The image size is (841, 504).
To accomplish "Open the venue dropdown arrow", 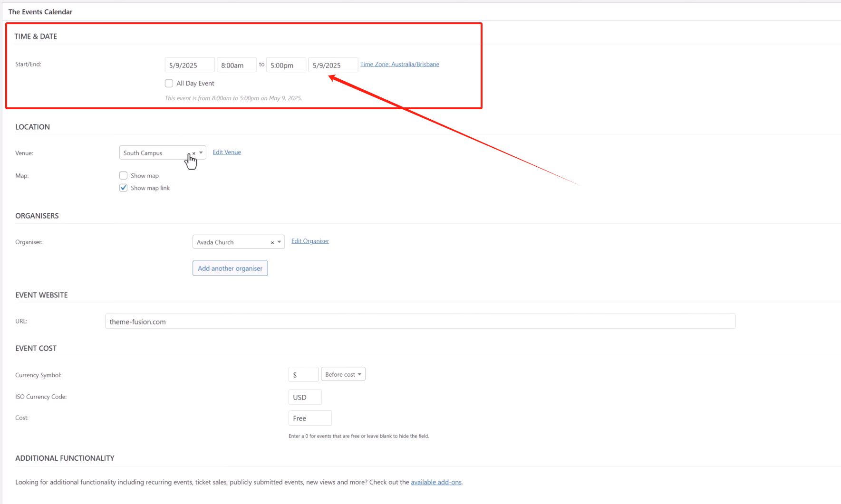I will pyautogui.click(x=201, y=152).
